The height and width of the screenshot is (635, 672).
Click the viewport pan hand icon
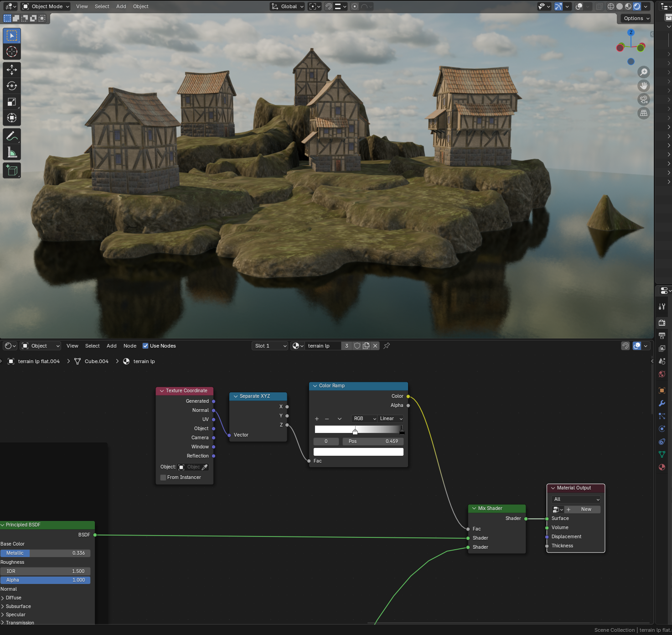tap(644, 86)
